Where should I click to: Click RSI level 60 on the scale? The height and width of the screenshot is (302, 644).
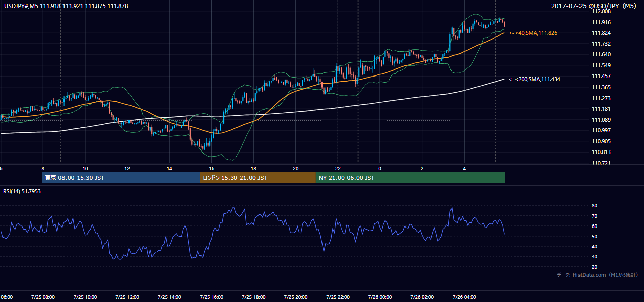pos(595,226)
